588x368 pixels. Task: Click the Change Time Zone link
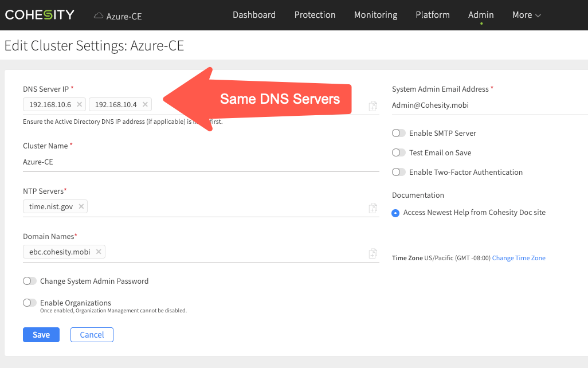(519, 258)
